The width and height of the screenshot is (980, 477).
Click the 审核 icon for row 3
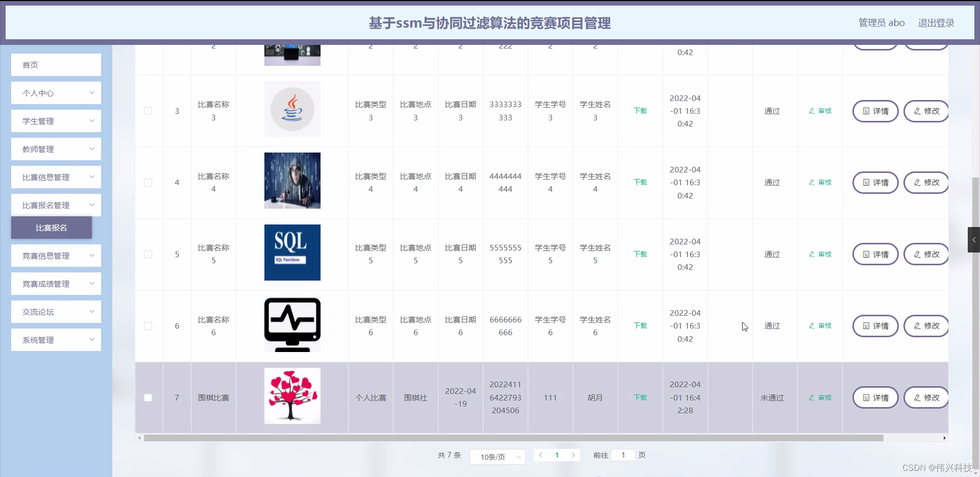coord(819,111)
